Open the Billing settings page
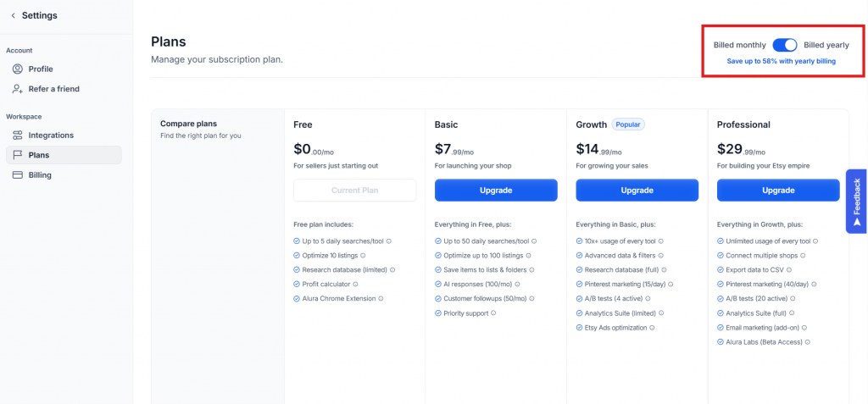The width and height of the screenshot is (868, 404). (40, 175)
